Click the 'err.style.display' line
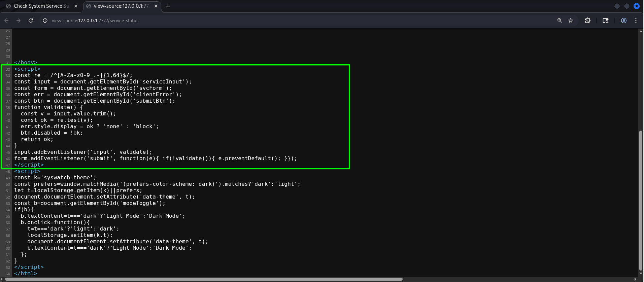This screenshot has width=644, height=282. (90, 127)
